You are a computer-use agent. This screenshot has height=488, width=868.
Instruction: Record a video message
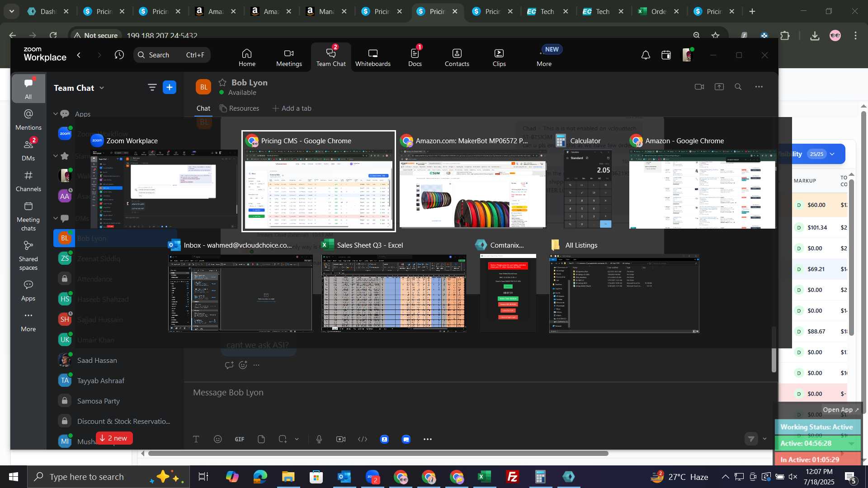[341, 439]
